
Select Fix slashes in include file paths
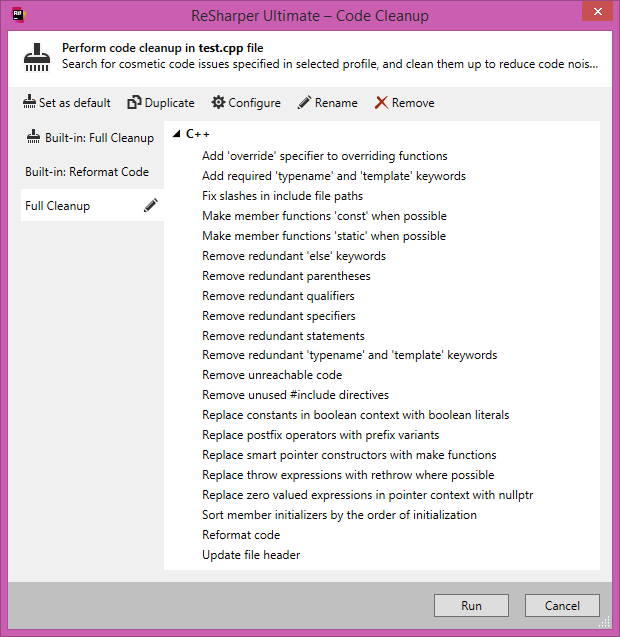tap(282, 196)
